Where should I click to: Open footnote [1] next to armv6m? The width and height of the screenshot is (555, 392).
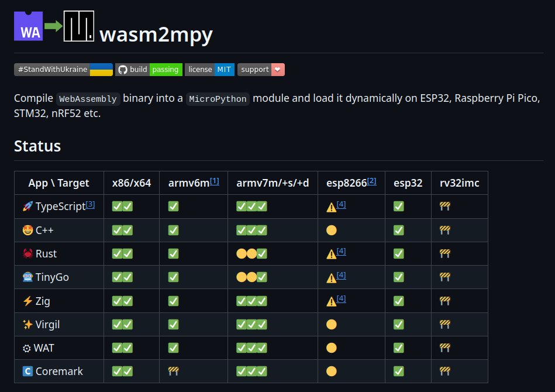coord(215,181)
